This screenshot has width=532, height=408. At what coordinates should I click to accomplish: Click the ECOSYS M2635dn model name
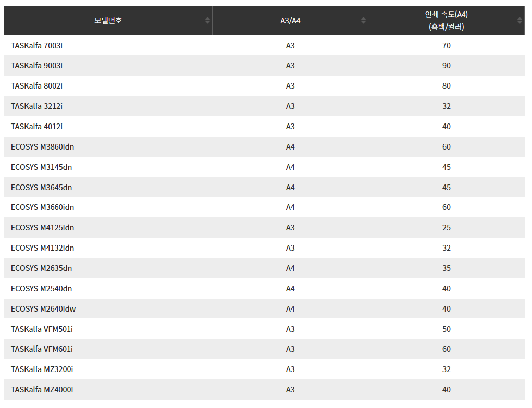point(41,268)
